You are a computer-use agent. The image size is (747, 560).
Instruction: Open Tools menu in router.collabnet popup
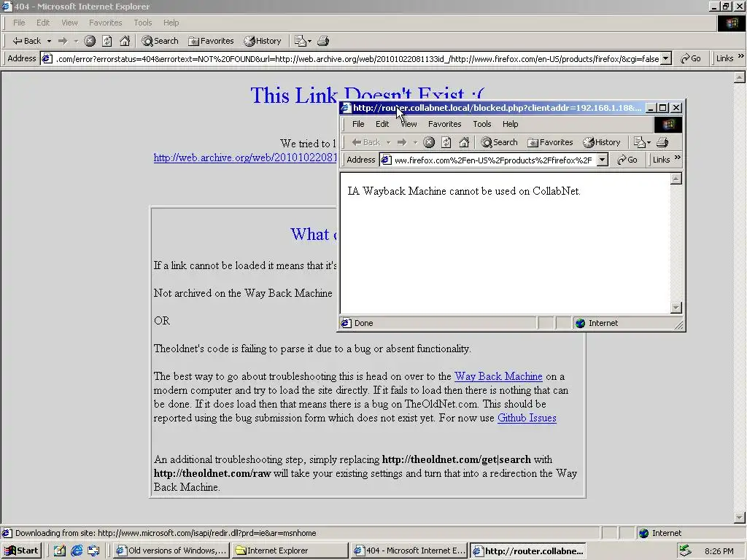[x=481, y=124]
